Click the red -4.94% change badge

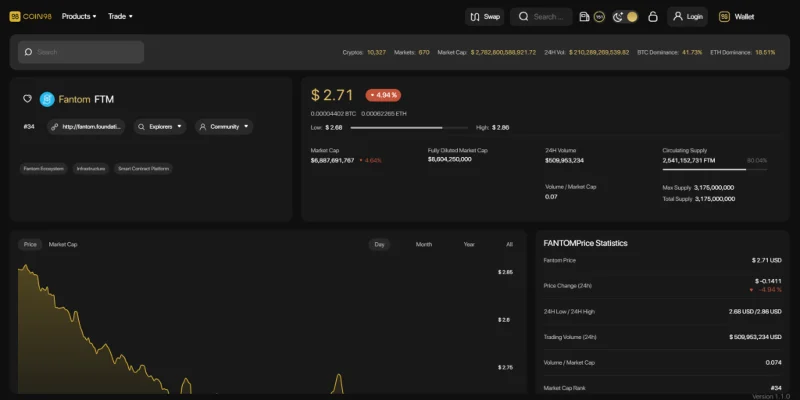[383, 95]
